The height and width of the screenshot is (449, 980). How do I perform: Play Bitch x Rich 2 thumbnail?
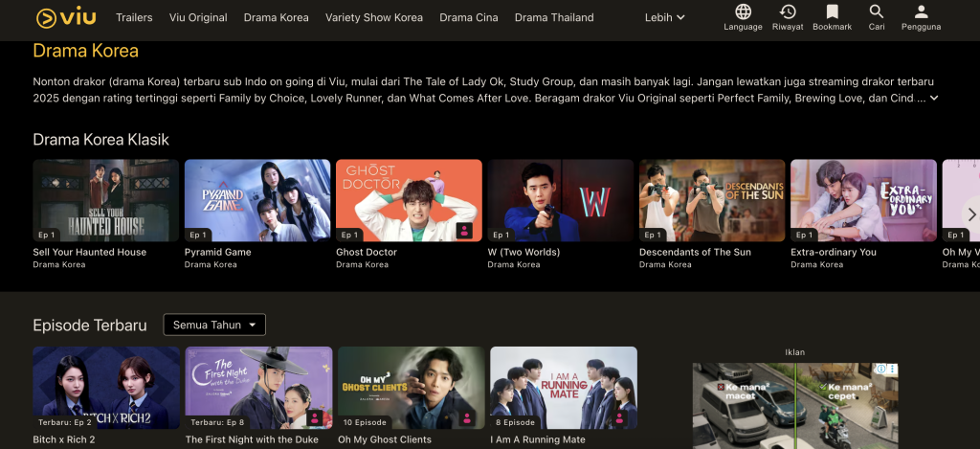[106, 388]
